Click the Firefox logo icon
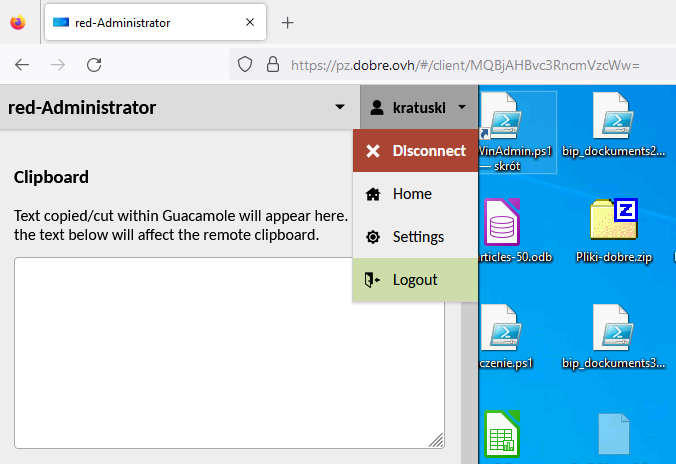 pos(18,22)
